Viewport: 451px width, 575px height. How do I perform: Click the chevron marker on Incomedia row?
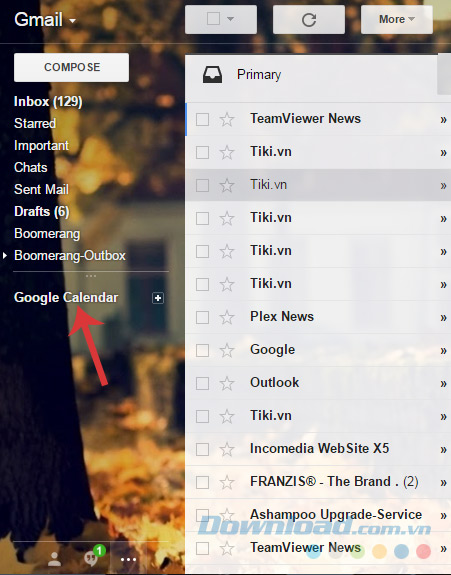click(443, 450)
